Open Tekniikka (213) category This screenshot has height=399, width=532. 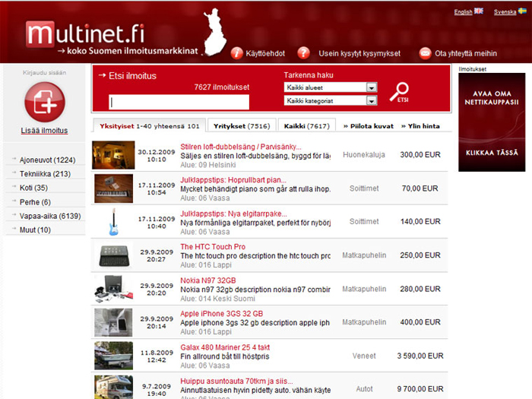click(x=45, y=174)
